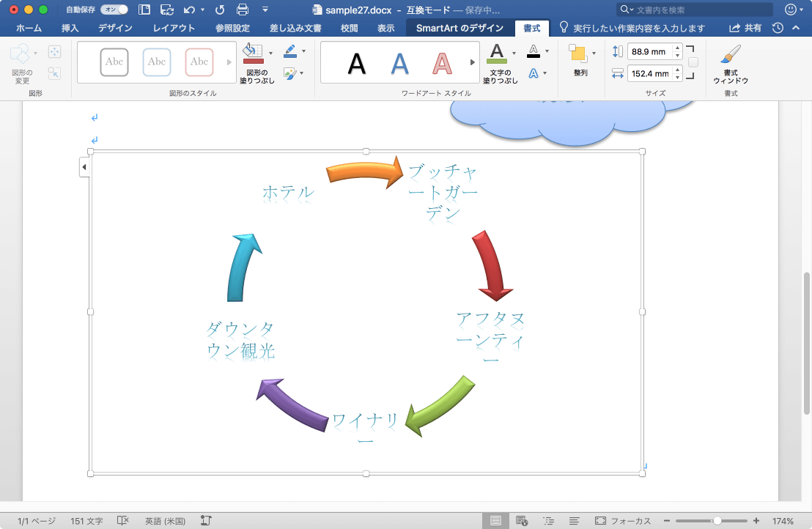Collapse the ribbon with the chevron
The height and width of the screenshot is (529, 812).
click(x=796, y=28)
